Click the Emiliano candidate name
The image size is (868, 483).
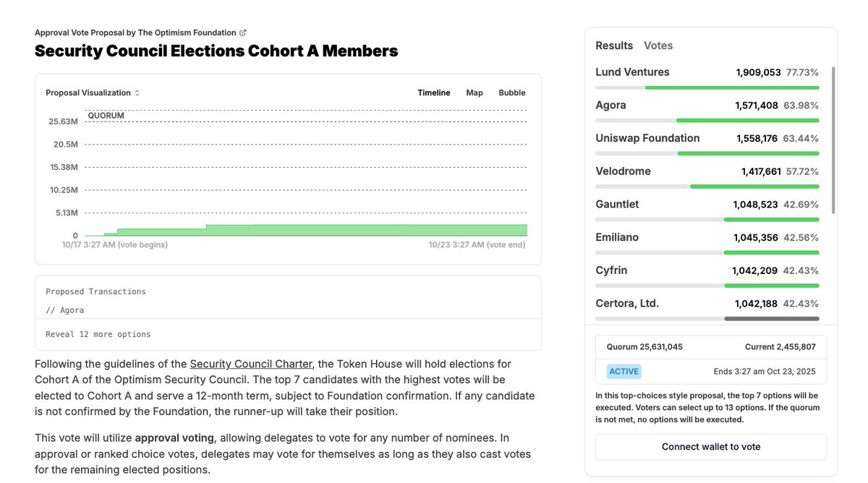617,237
